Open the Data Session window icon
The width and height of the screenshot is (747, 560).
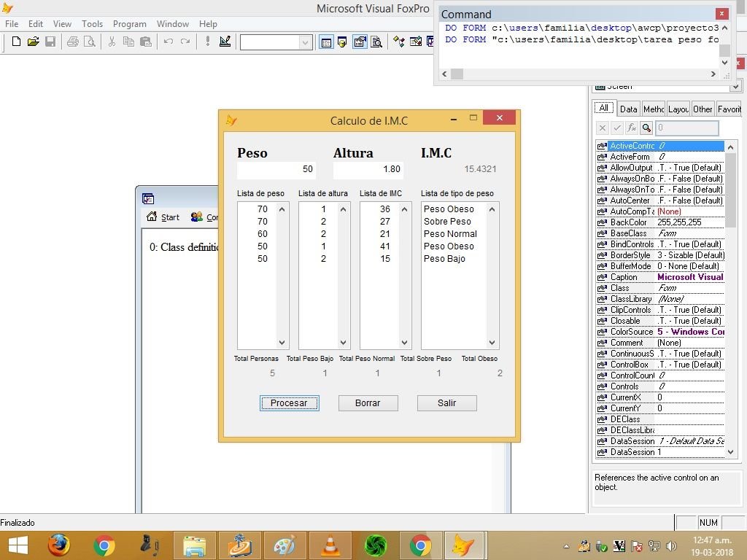pos(342,42)
